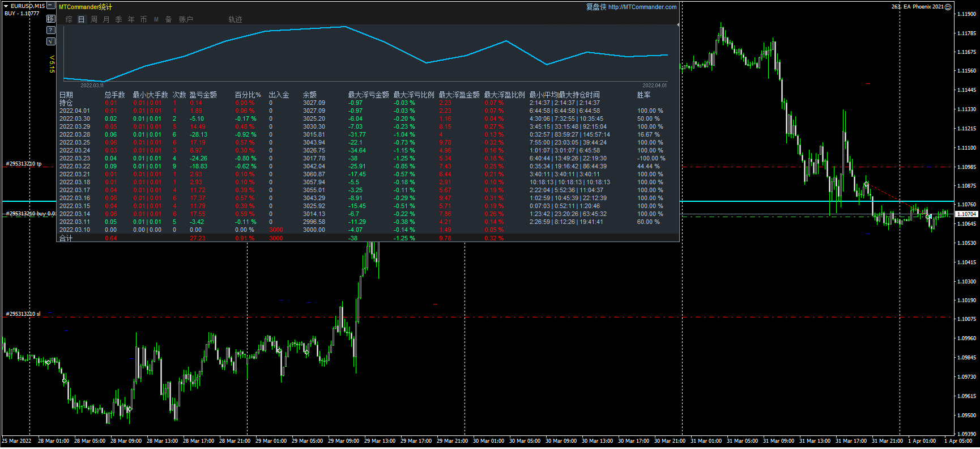The width and height of the screenshot is (980, 449).
Task: Click the 1.11900 price scale label
Action: tap(966, 14)
